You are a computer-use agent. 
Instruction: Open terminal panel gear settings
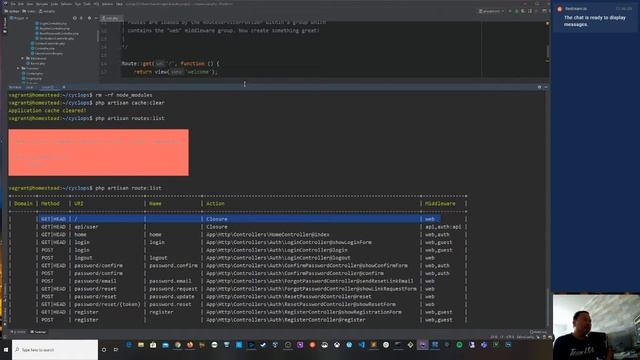pyautogui.click(x=539, y=87)
